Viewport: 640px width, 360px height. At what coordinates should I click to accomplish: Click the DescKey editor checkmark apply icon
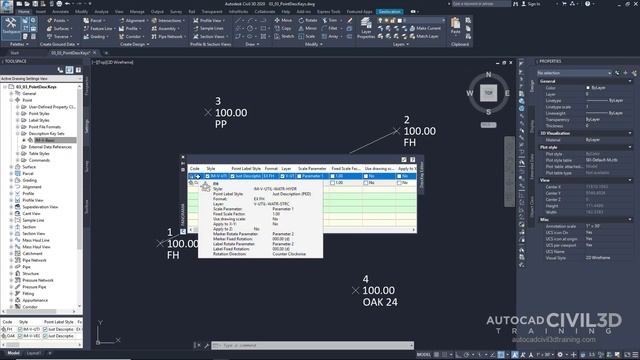[x=404, y=160]
